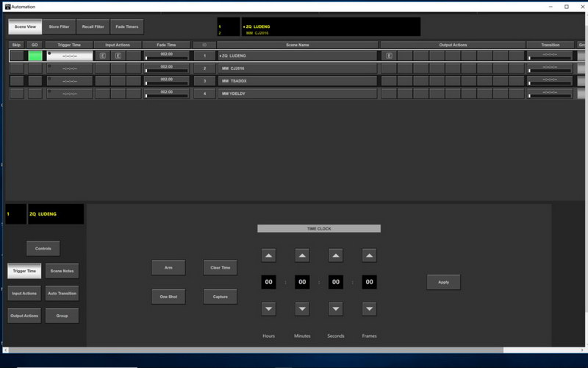Open the Output Actions panel button

coord(24,316)
